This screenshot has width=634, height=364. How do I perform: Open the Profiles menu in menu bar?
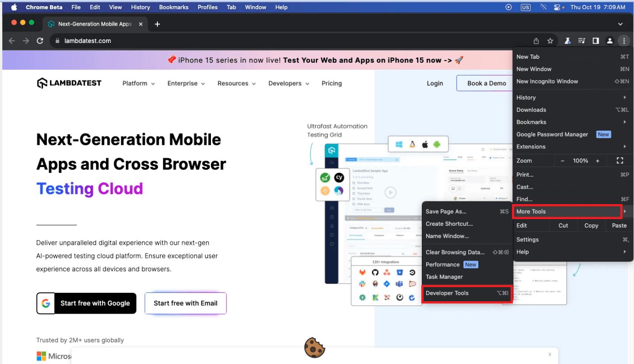(x=207, y=7)
